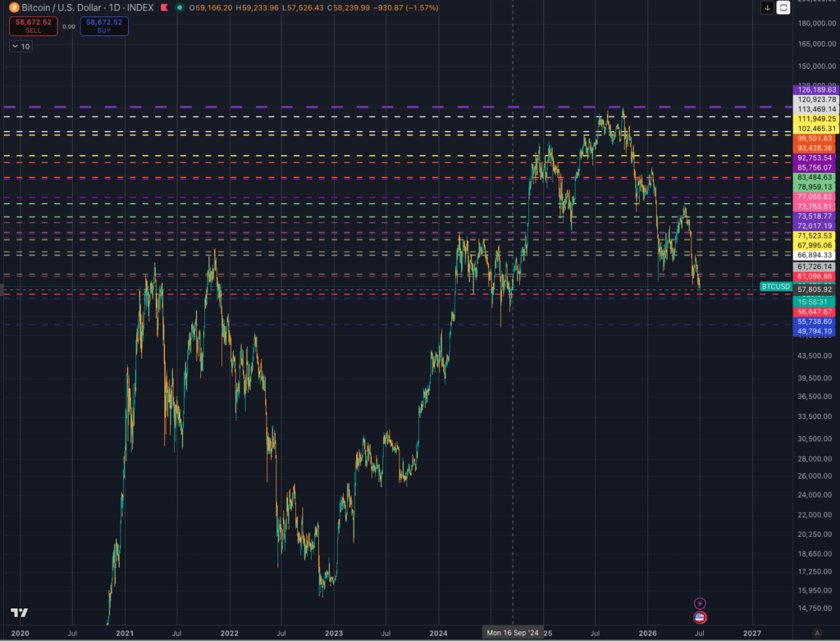Click the 43,500.00 price scale value
This screenshot has width=840, height=641.
click(816, 356)
